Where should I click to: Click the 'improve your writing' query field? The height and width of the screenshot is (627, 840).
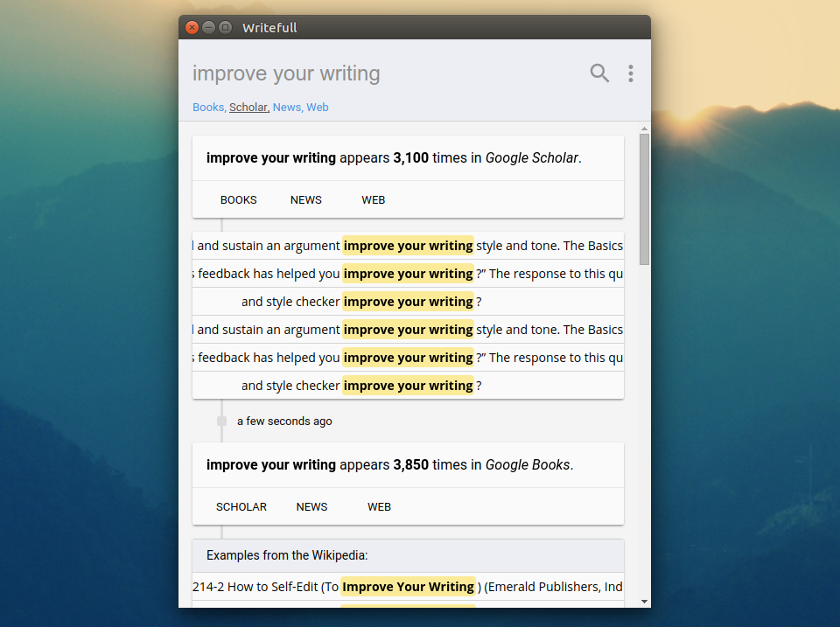point(286,73)
